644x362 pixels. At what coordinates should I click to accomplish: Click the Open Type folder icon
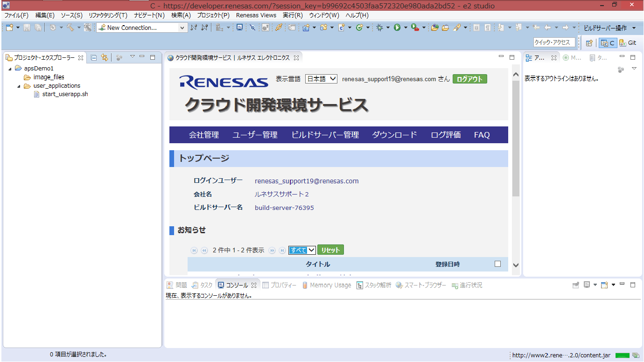pos(435,28)
